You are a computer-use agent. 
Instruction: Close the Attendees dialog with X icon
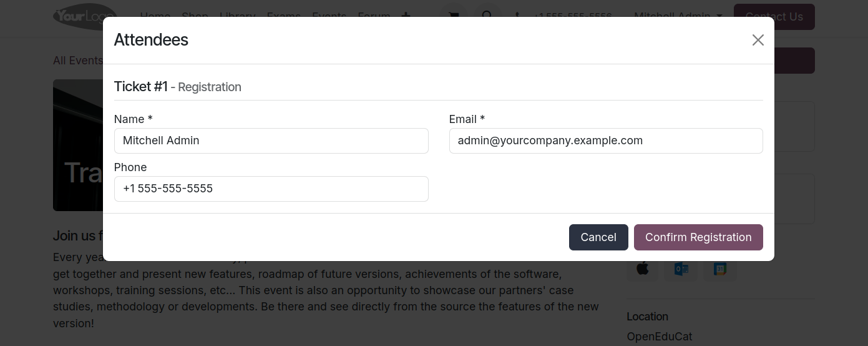pos(758,40)
